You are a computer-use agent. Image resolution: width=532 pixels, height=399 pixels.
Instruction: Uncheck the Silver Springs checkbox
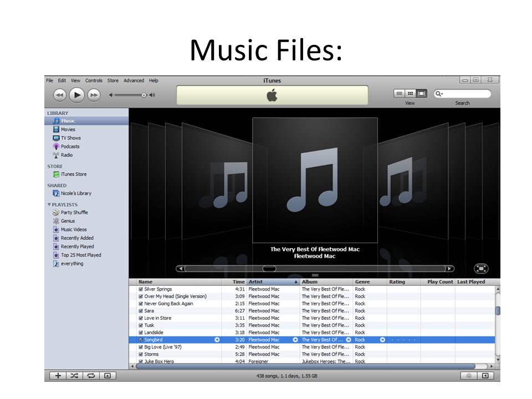pyautogui.click(x=141, y=289)
